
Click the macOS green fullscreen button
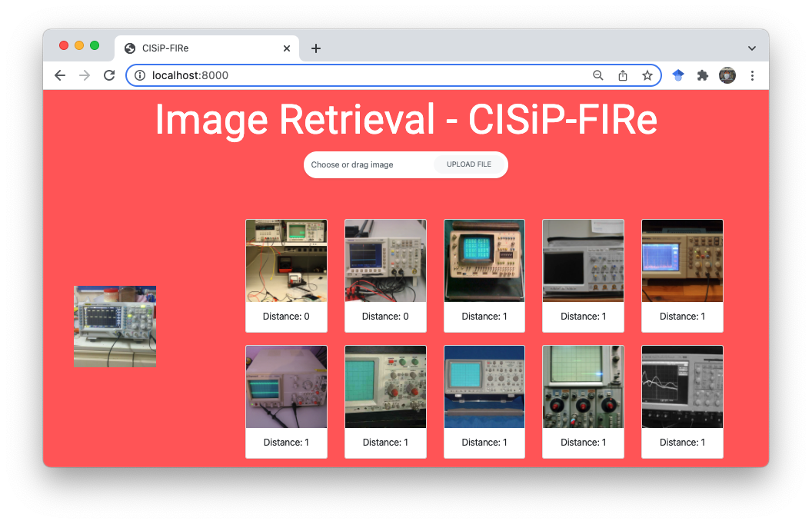click(x=95, y=45)
